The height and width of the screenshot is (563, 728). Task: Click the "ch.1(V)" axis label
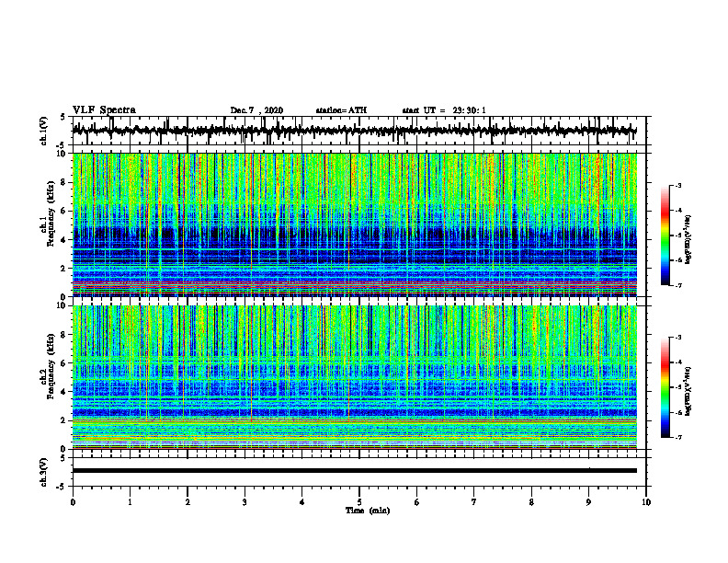[x=43, y=131]
